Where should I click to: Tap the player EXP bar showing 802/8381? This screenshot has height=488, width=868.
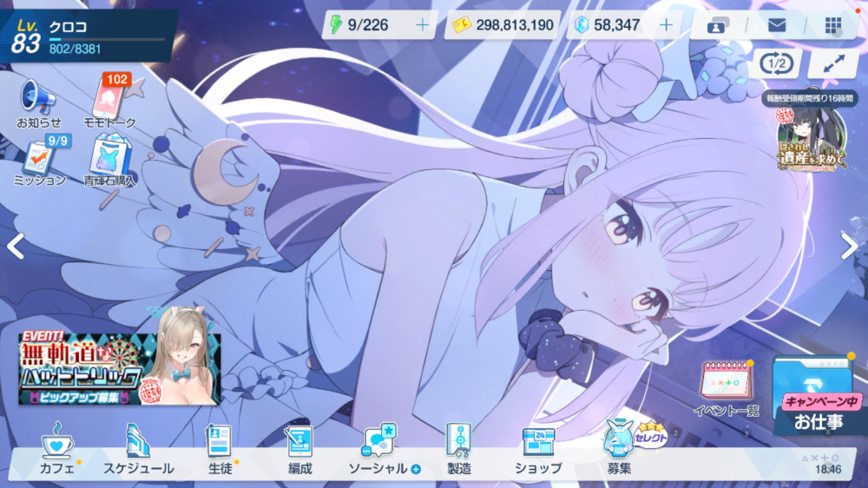(106, 39)
